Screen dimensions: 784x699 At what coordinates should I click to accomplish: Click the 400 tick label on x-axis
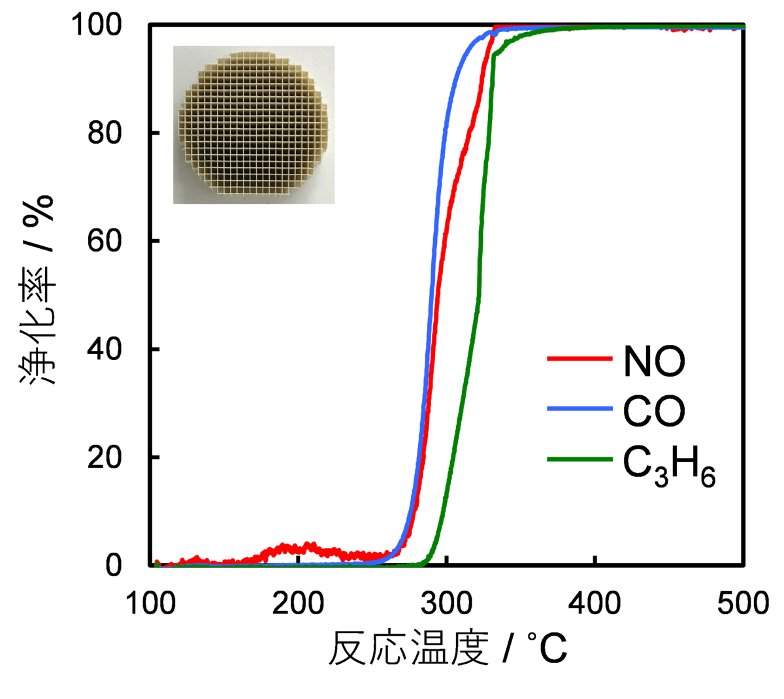click(595, 602)
